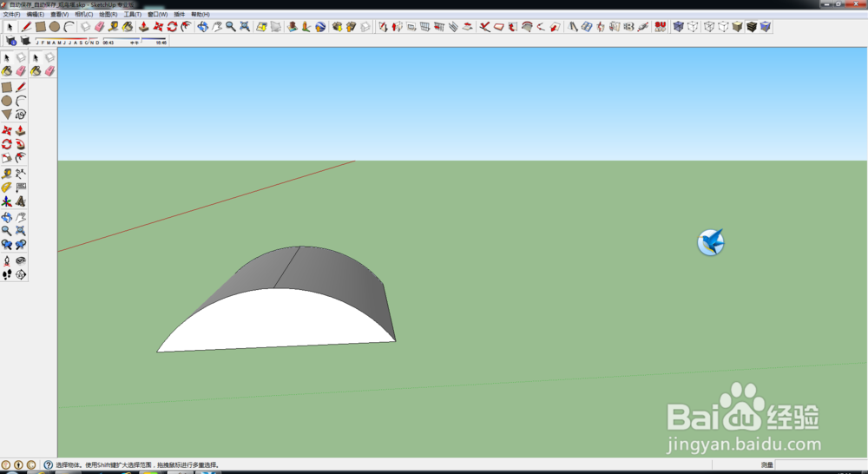Click the floating blue bird widget

click(711, 242)
